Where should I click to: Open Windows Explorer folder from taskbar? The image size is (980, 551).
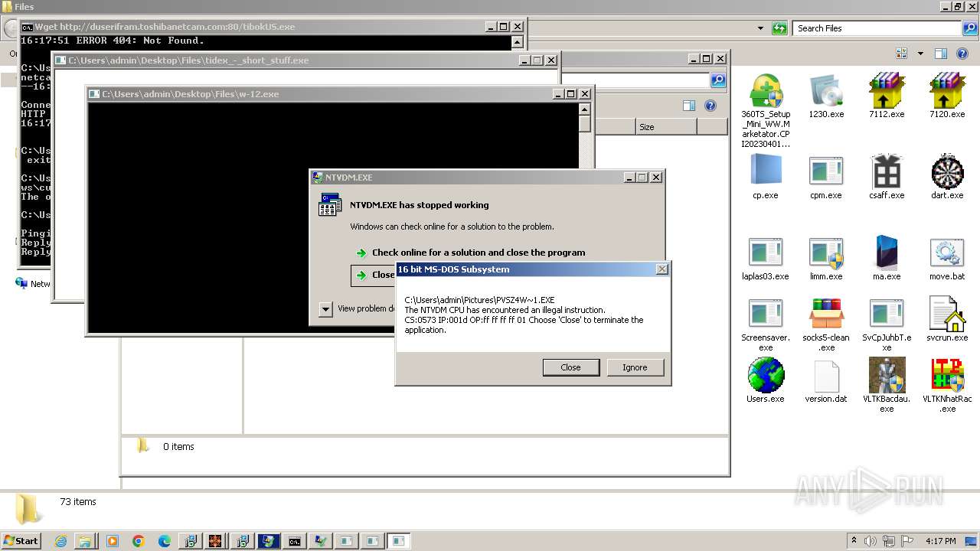(85, 541)
